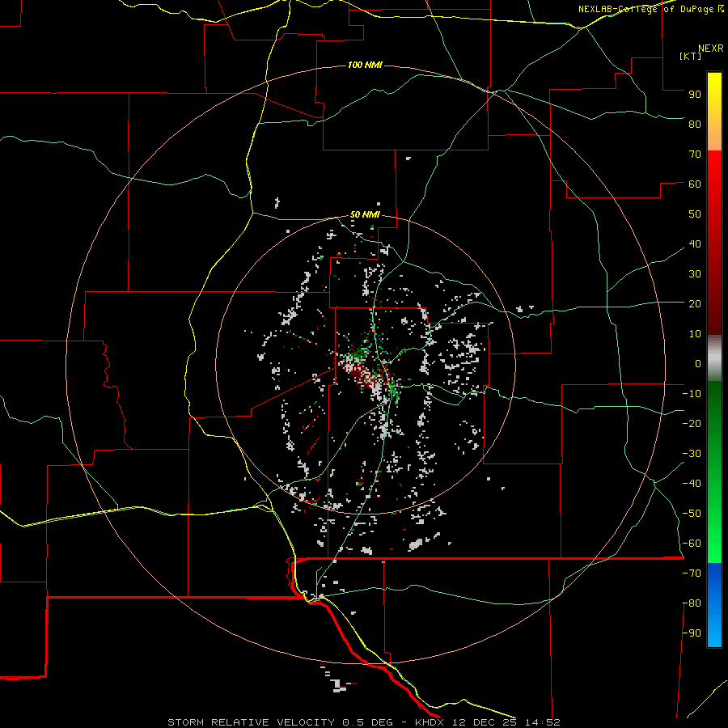Image resolution: width=728 pixels, height=728 pixels.
Task: Click the 40 value on the velocity scale
Action: coord(695,243)
